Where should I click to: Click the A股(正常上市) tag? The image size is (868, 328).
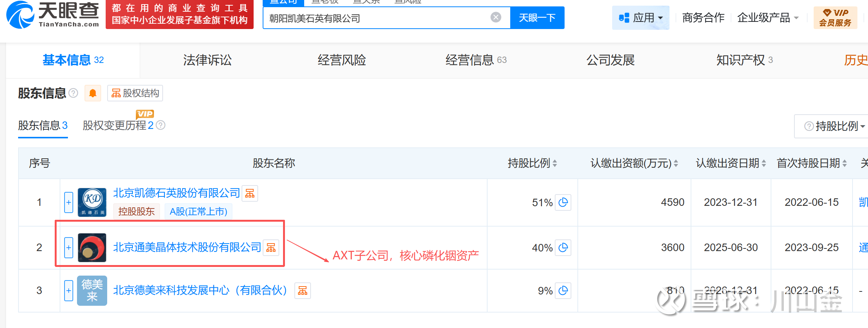(x=199, y=212)
